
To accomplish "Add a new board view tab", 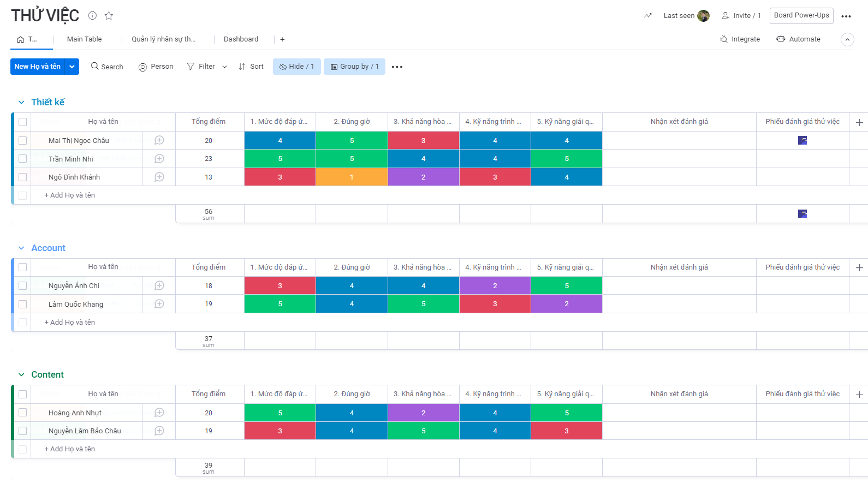I will click(x=282, y=39).
